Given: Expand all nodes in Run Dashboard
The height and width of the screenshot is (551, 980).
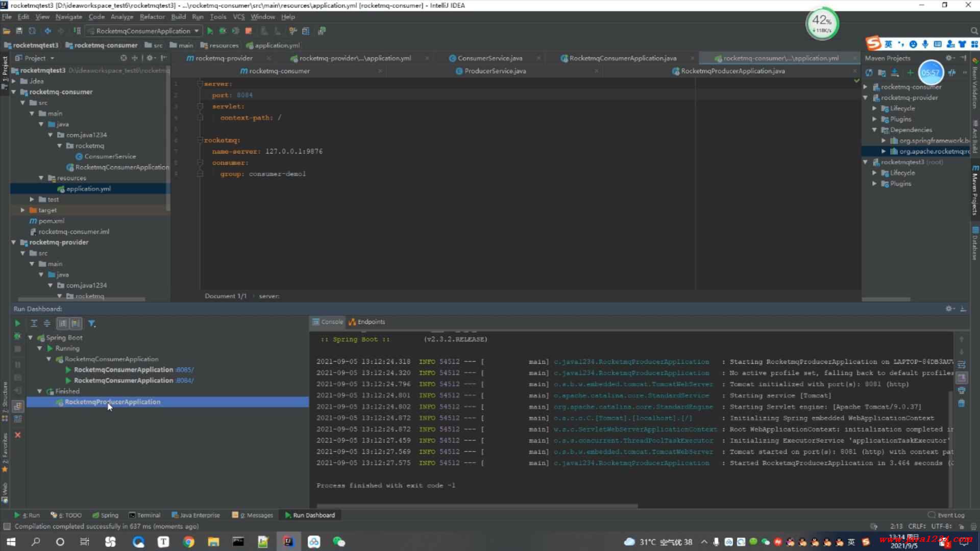Looking at the screenshot, I should (34, 323).
